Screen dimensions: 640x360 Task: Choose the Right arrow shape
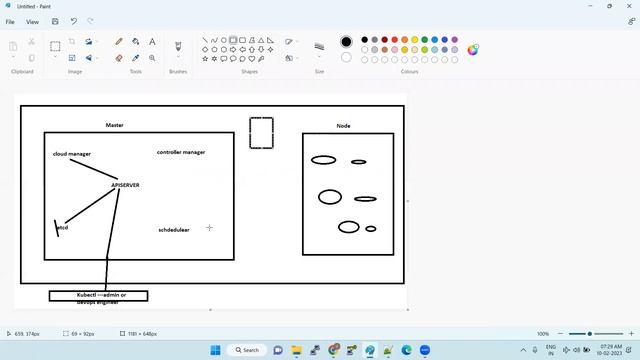point(233,49)
